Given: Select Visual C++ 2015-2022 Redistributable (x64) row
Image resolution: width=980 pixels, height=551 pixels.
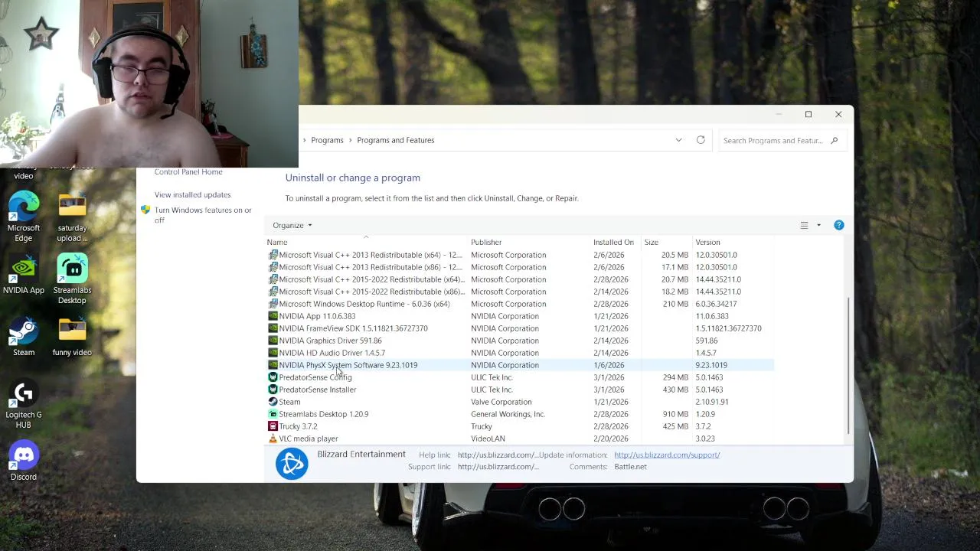Looking at the screenshot, I should [x=519, y=279].
